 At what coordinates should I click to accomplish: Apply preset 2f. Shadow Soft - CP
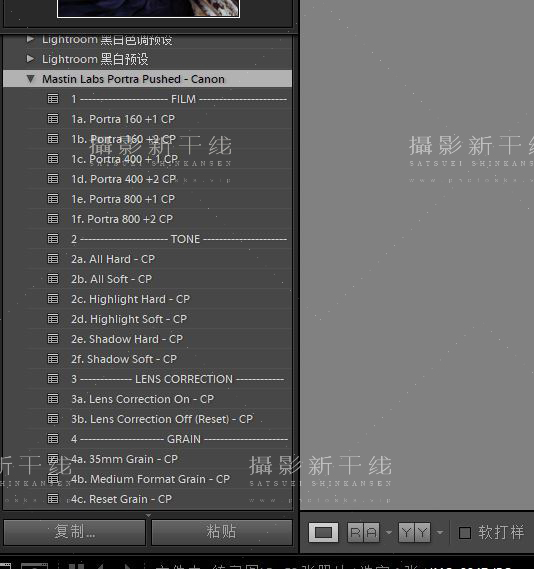(124, 359)
